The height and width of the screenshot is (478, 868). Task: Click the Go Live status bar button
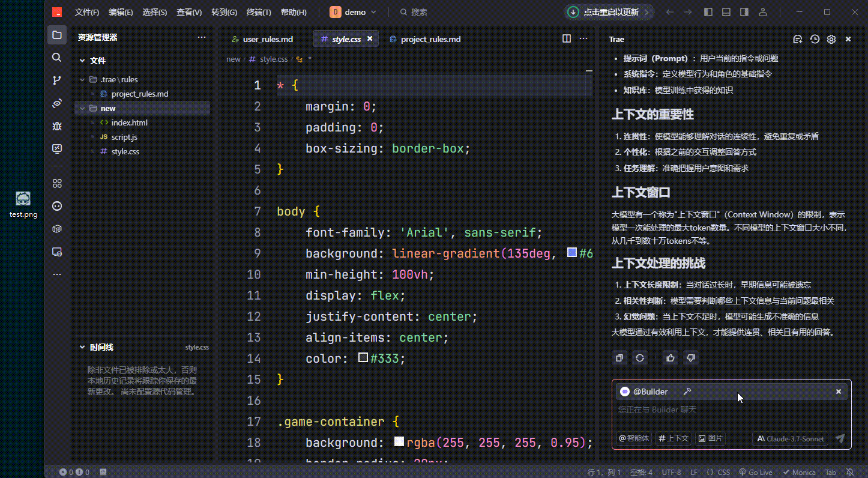click(756, 472)
